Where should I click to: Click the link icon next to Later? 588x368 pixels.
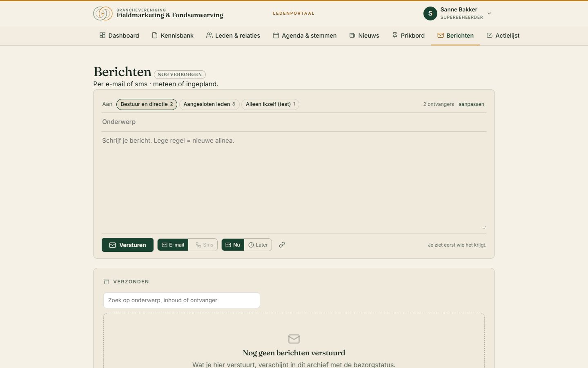pyautogui.click(x=282, y=245)
